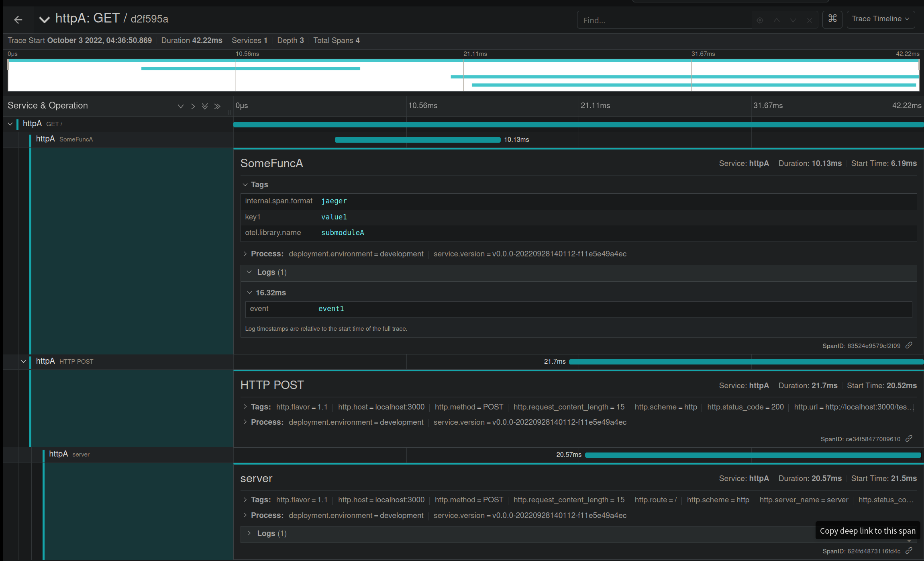
Task: Click the minimap overview at 10.56ms marker
Action: point(236,75)
